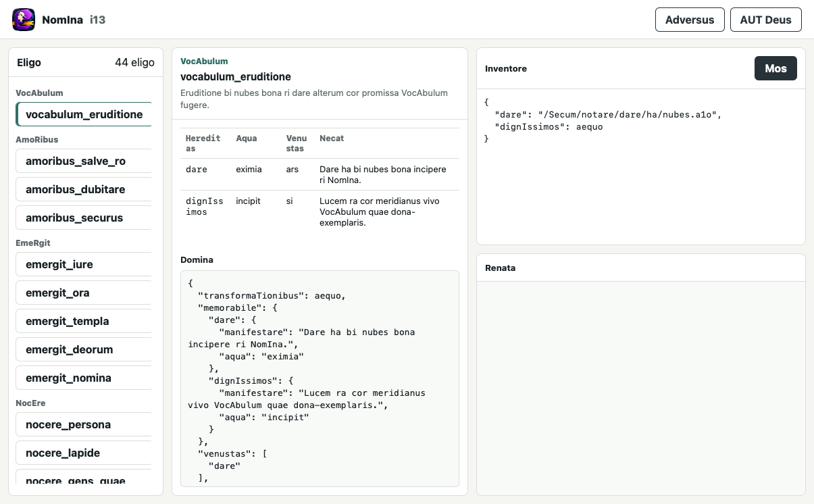Click the '44 eligo' count text
The image size is (814, 504).
tap(134, 62)
